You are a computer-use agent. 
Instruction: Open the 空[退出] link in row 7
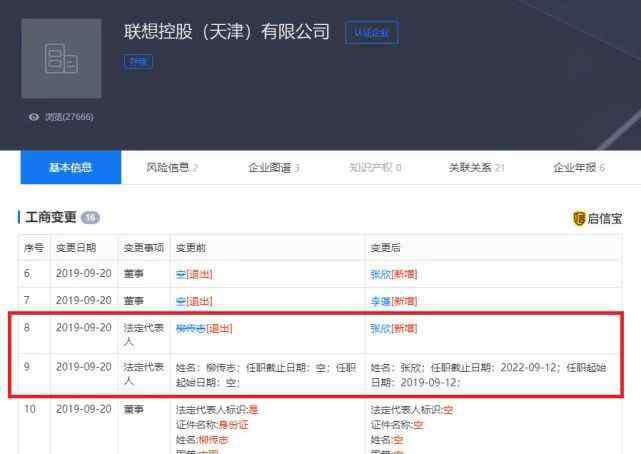tap(194, 301)
